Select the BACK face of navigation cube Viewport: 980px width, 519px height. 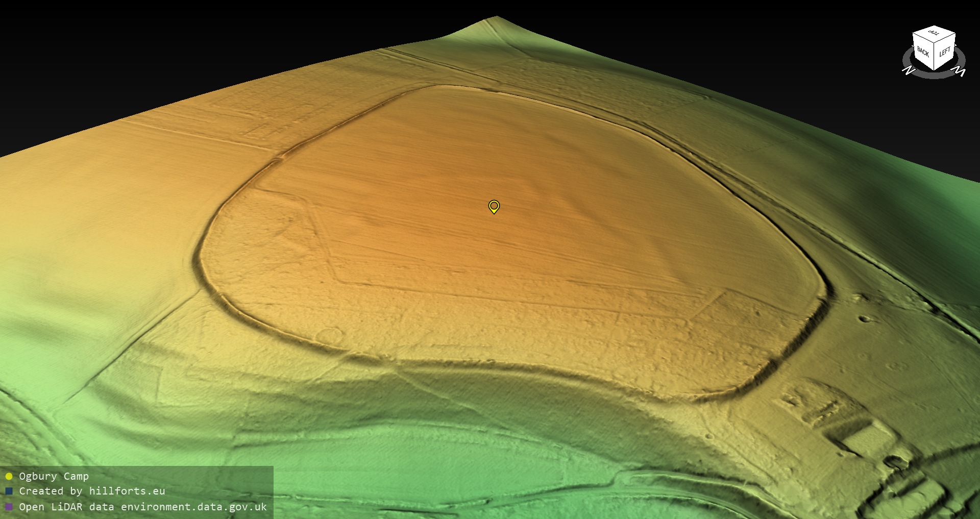[x=923, y=52]
